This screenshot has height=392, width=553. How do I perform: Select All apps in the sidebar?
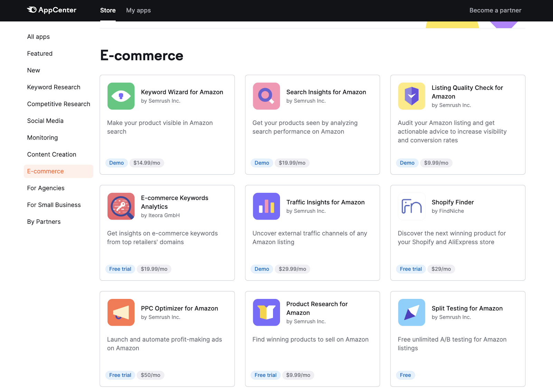(x=38, y=37)
